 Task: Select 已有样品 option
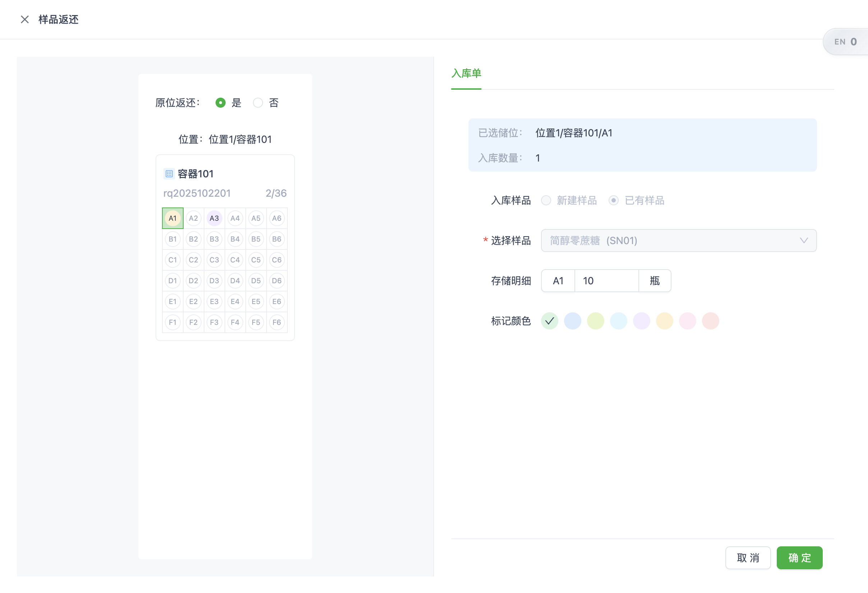click(x=613, y=200)
